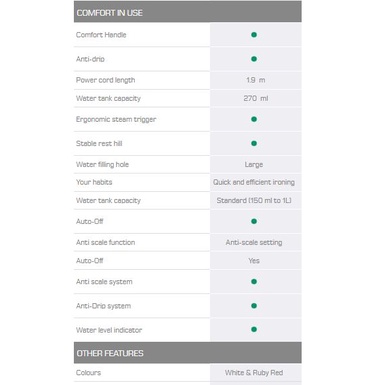Click the Power cord length label
This screenshot has width=385, height=385.
pyautogui.click(x=105, y=80)
